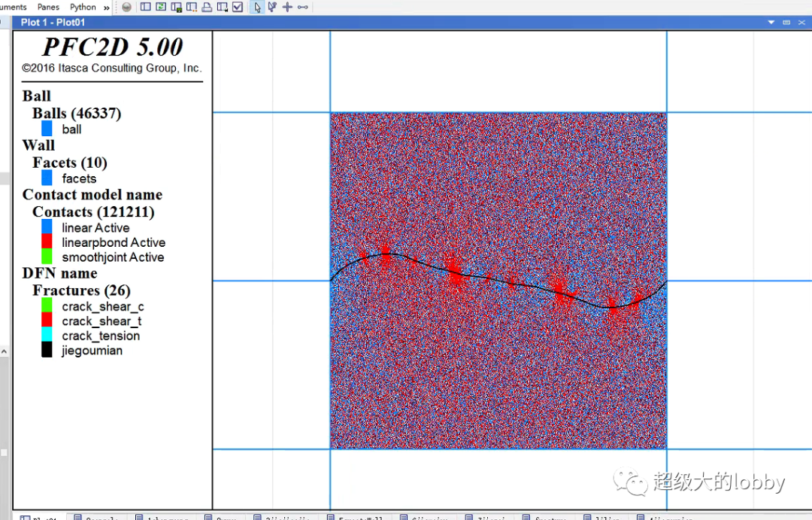Click the 'smoothjoint Active' label

(113, 257)
